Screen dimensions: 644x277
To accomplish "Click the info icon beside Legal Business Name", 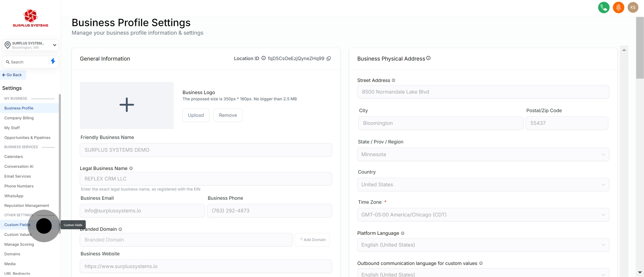I will [x=131, y=168].
